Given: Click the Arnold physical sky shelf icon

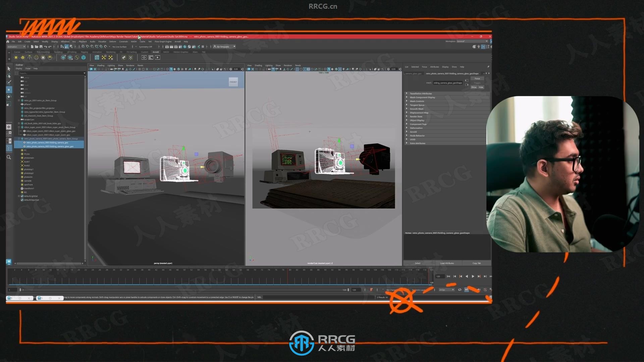Looking at the screenshot, I should [50, 57].
